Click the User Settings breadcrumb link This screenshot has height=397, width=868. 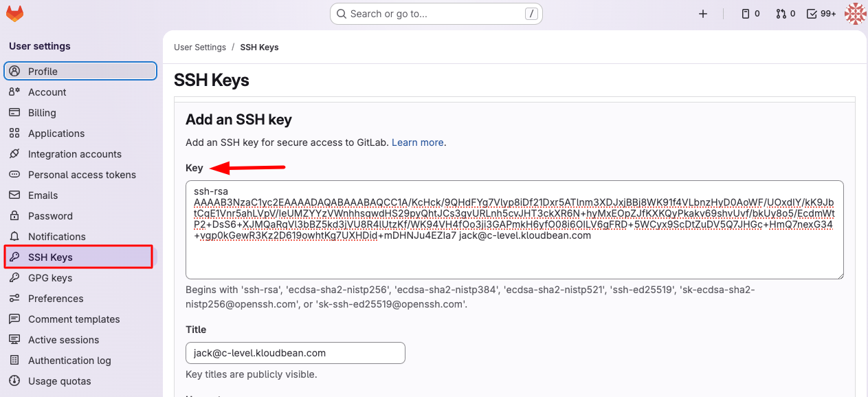(199, 47)
